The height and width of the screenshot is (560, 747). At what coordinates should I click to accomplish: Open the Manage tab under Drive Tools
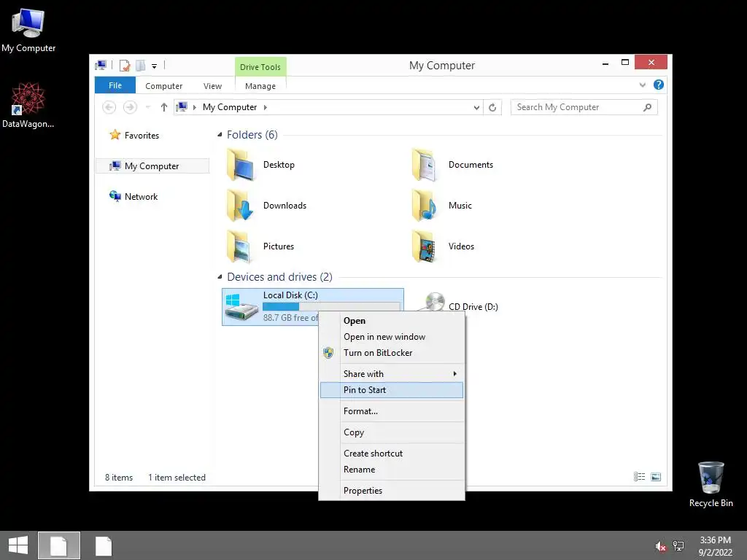pyautogui.click(x=260, y=86)
